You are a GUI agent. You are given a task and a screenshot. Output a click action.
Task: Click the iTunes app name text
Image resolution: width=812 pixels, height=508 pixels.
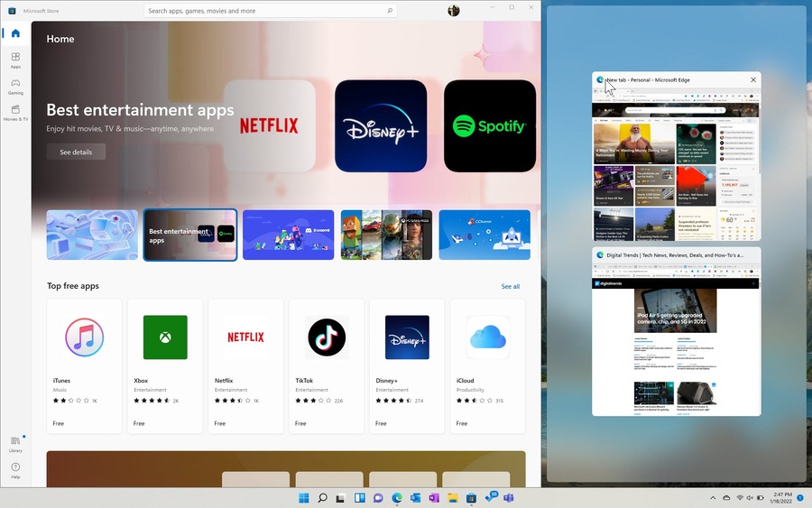(x=61, y=381)
